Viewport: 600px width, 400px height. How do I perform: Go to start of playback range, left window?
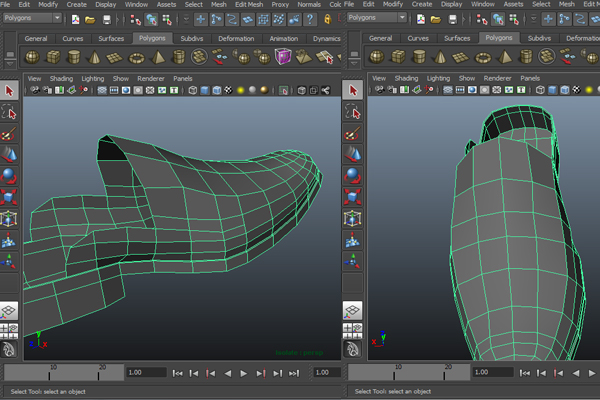tap(177, 373)
